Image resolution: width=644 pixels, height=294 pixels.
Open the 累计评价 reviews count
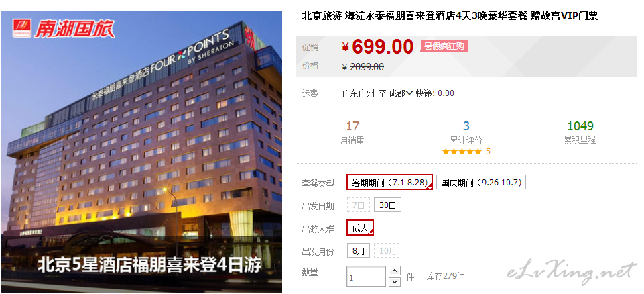(466, 126)
